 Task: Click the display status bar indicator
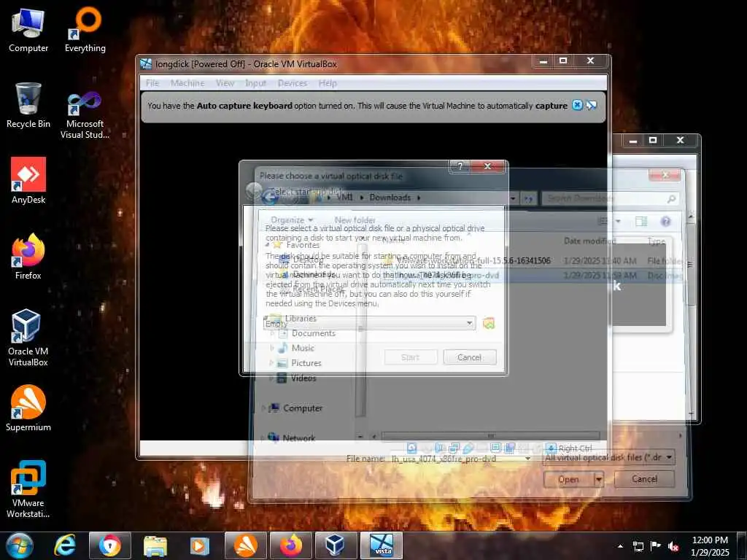(x=495, y=448)
